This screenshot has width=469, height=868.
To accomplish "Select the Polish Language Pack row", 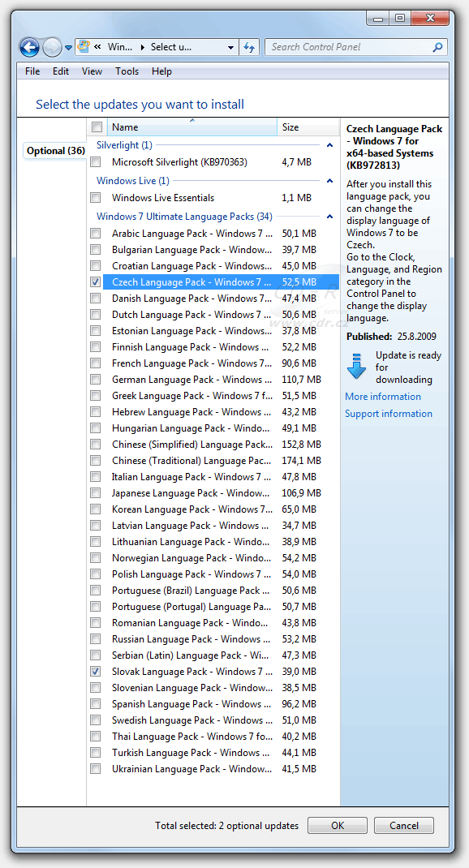I will point(221,574).
